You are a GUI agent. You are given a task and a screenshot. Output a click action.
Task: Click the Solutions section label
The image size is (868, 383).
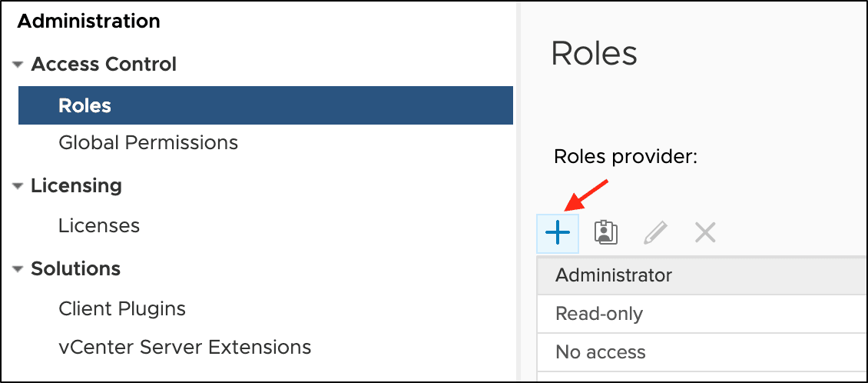pyautogui.click(x=75, y=268)
